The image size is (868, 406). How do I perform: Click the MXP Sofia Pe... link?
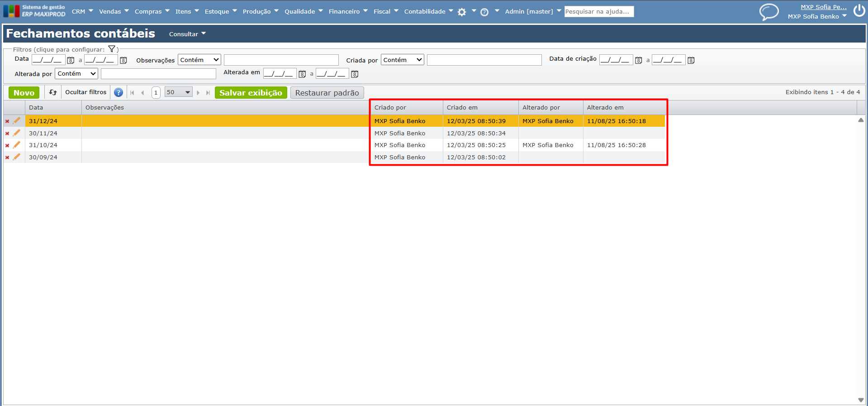tap(824, 7)
